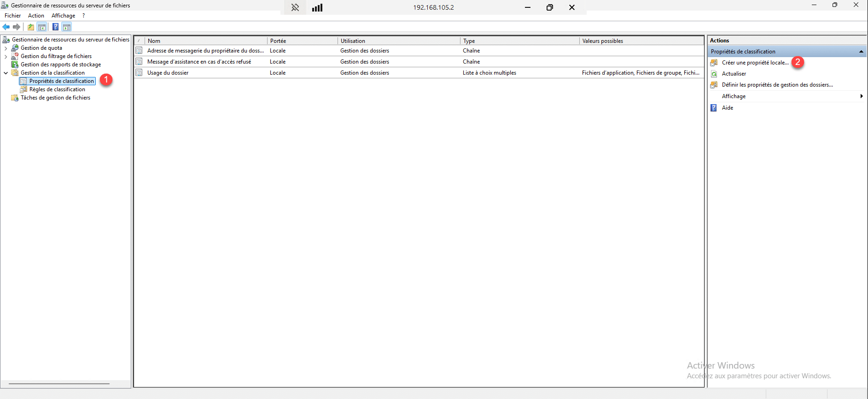Click the Liste à choix multiples cell
This screenshot has width=868, height=399.
[x=489, y=73]
